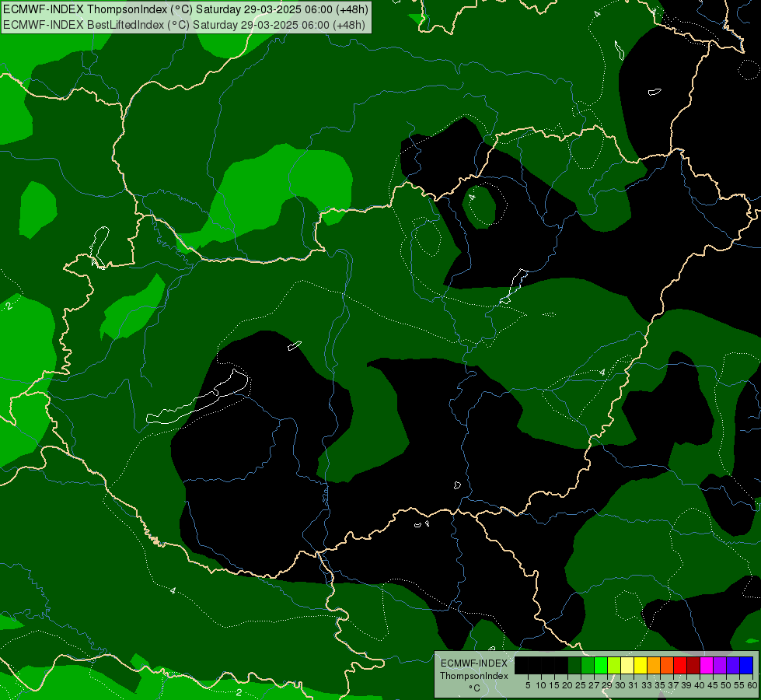Click the legend tick value 40
The image size is (761, 700).
[x=700, y=685]
